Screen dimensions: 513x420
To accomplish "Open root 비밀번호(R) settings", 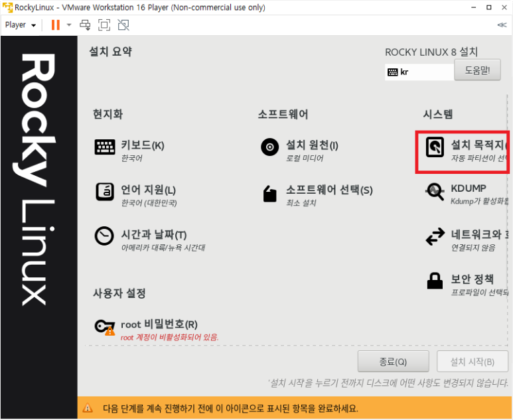I will 159,324.
